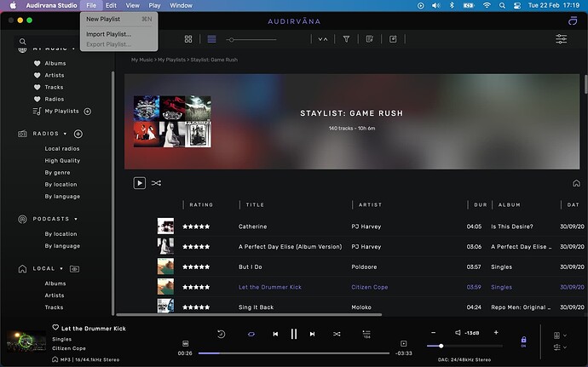Skip to the previous track
The height and width of the screenshot is (367, 588).
coord(275,334)
